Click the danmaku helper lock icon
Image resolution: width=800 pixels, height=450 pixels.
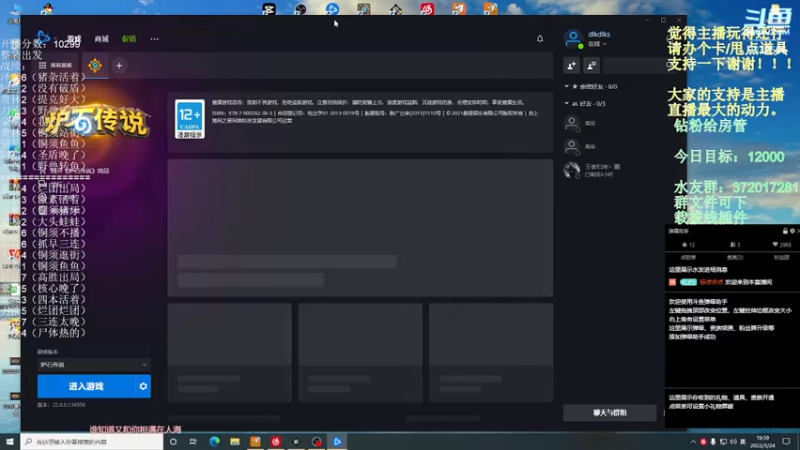pos(785,231)
